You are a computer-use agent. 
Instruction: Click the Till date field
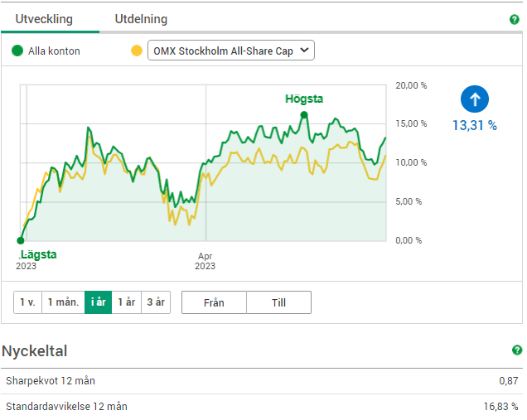[x=278, y=302]
